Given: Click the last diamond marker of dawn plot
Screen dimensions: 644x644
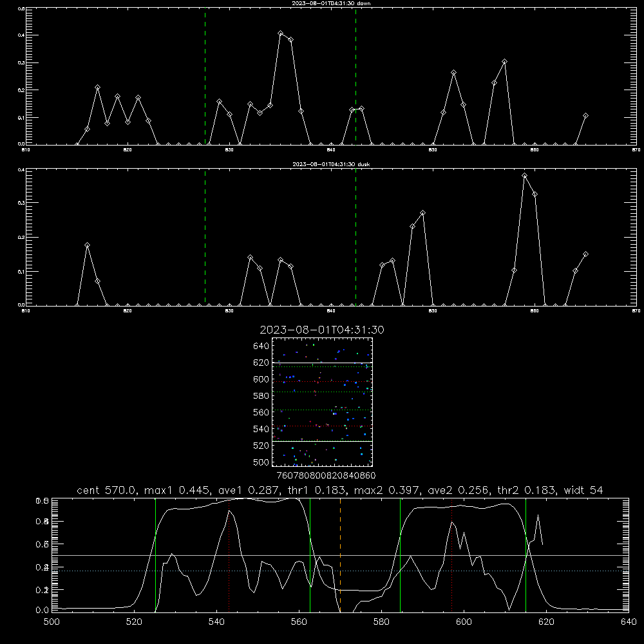Looking at the screenshot, I should pyautogui.click(x=585, y=116).
